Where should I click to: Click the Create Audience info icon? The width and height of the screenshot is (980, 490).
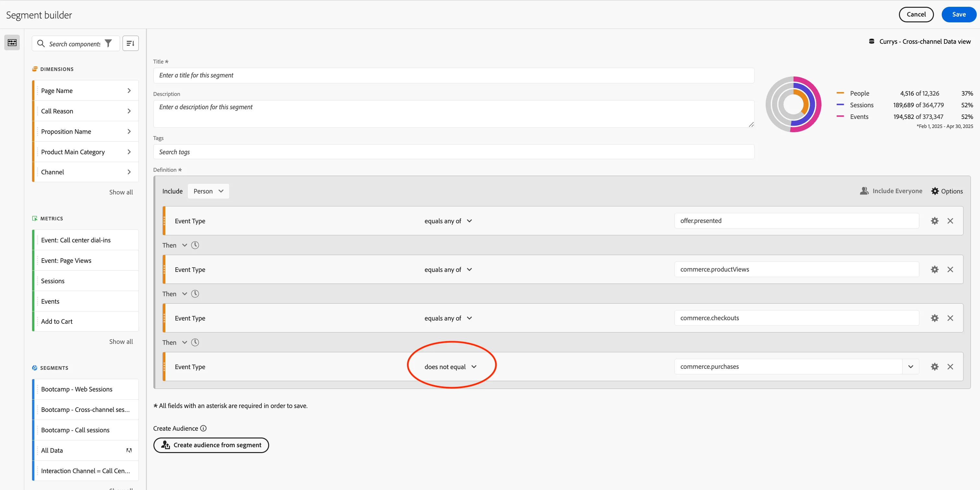tap(204, 428)
